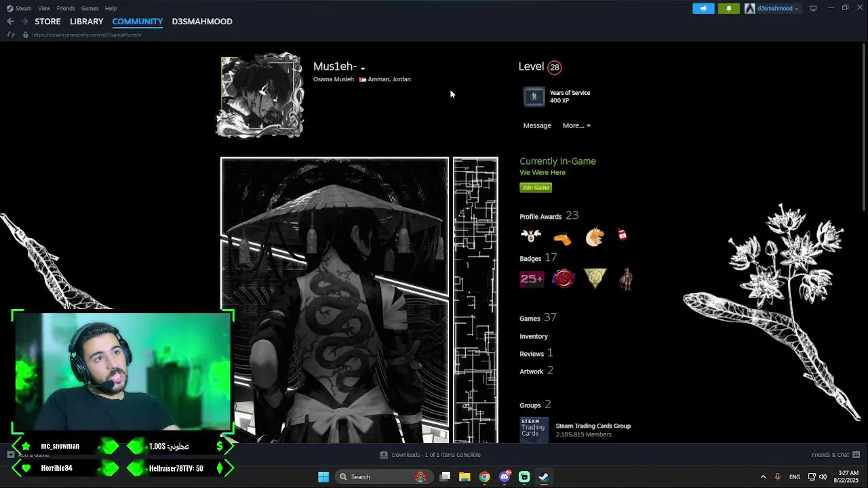Click the Level 28 badge
Screen dimensions: 868x488
[555, 67]
